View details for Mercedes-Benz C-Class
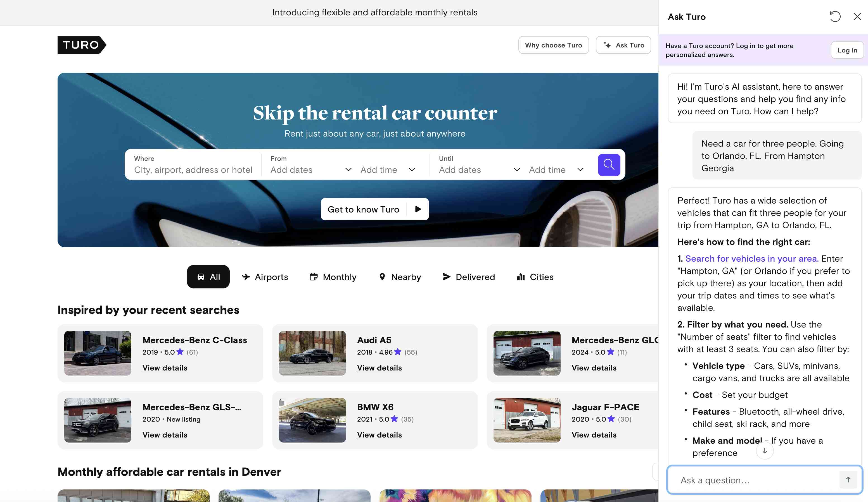 coord(165,368)
